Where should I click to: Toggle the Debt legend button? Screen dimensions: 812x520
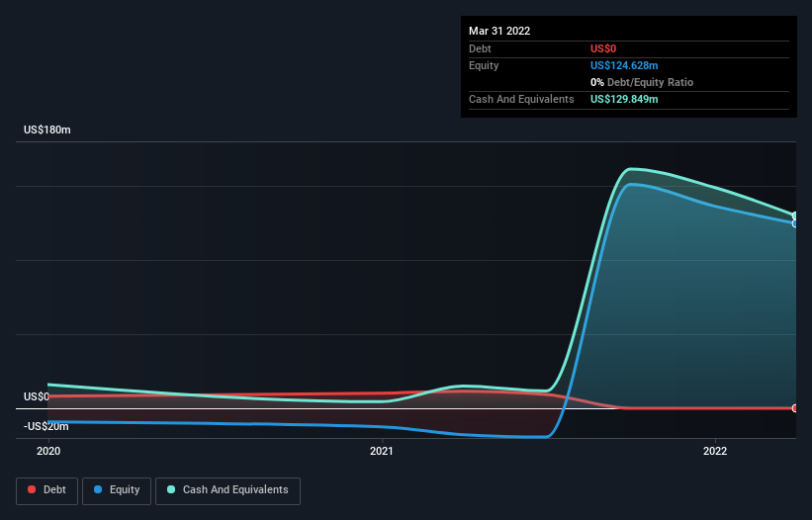point(46,490)
